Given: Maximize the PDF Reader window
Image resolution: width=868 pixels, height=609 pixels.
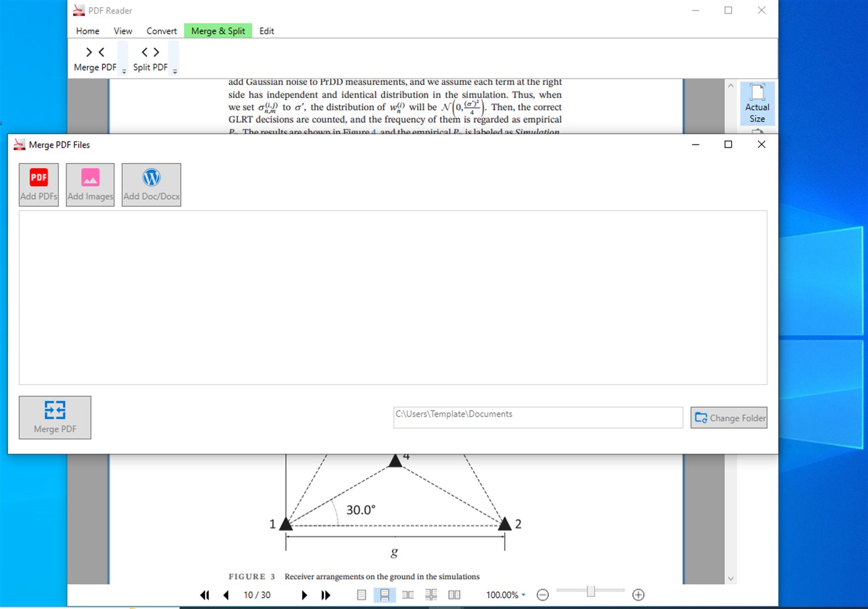Looking at the screenshot, I should [x=728, y=10].
